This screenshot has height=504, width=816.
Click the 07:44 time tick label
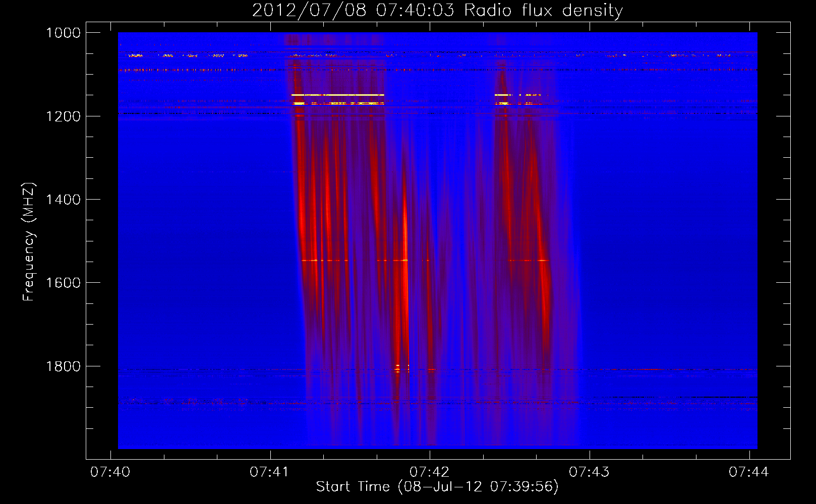[749, 472]
